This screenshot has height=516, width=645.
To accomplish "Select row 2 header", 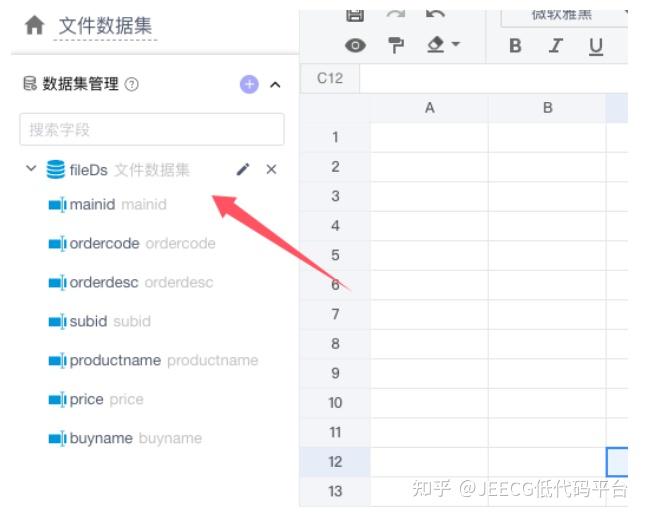I will [x=335, y=167].
